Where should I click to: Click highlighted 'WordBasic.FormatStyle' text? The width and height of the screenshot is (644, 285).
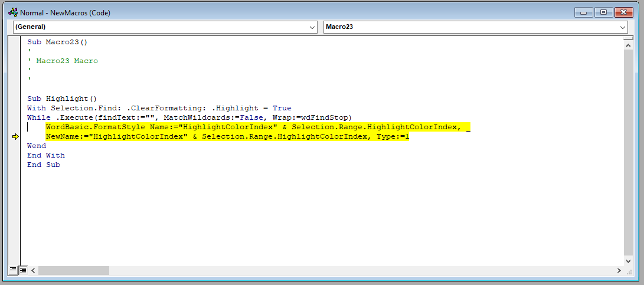(x=95, y=127)
